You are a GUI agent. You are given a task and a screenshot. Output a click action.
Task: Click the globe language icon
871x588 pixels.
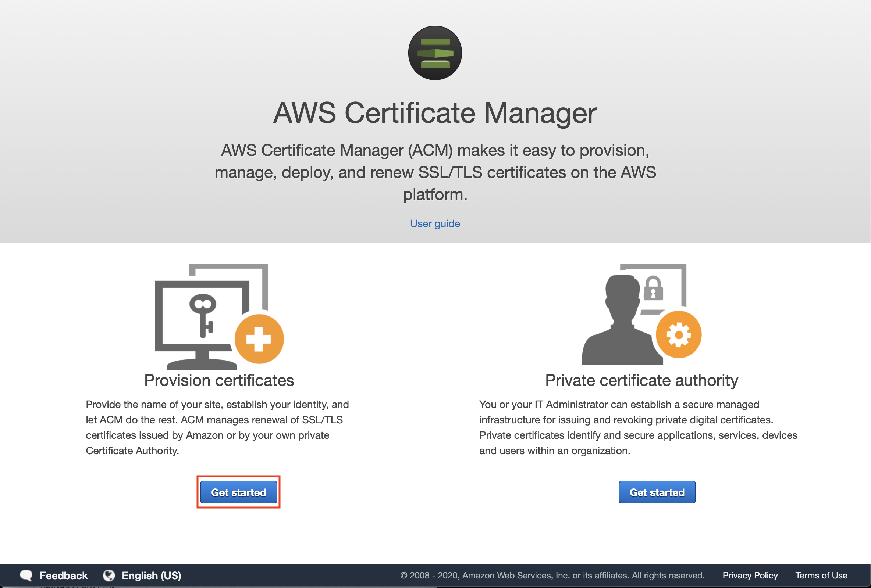tap(109, 575)
